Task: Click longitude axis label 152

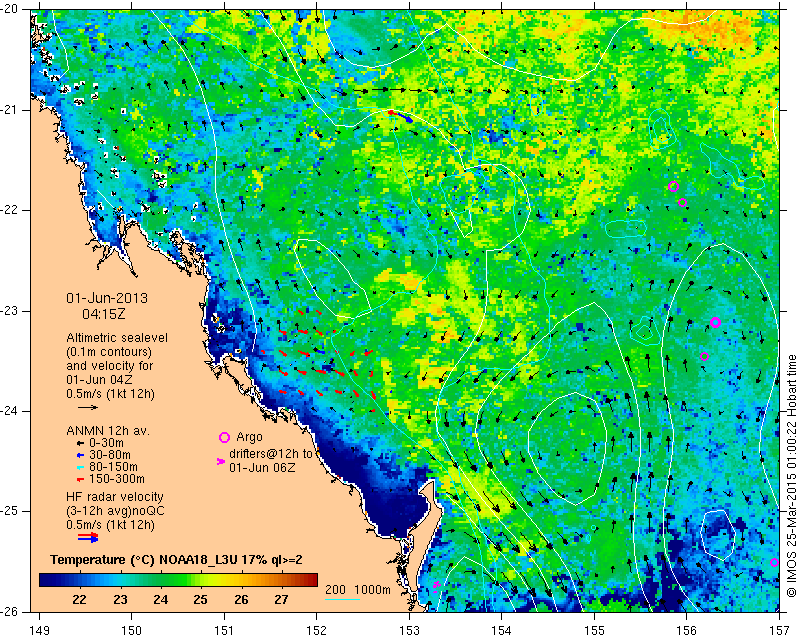Action: point(317,630)
